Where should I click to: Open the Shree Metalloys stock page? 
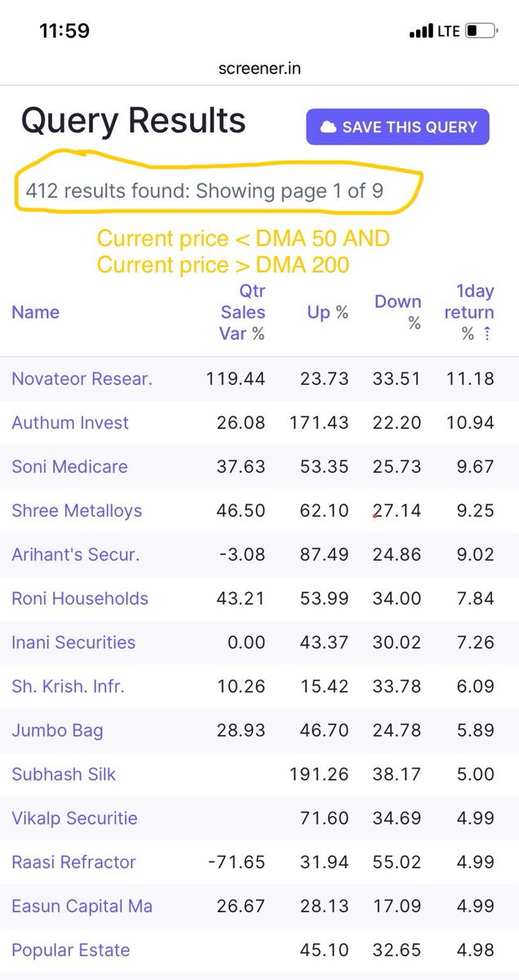pos(77,511)
